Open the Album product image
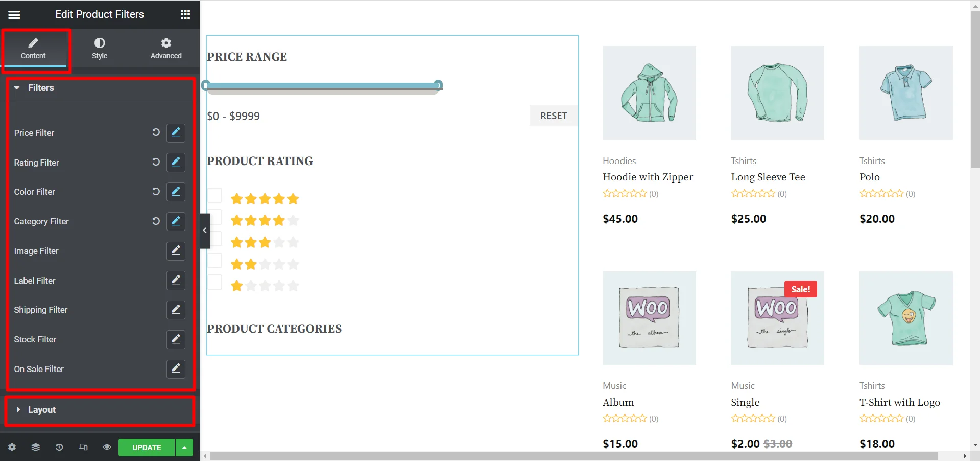Image resolution: width=980 pixels, height=461 pixels. point(649,318)
